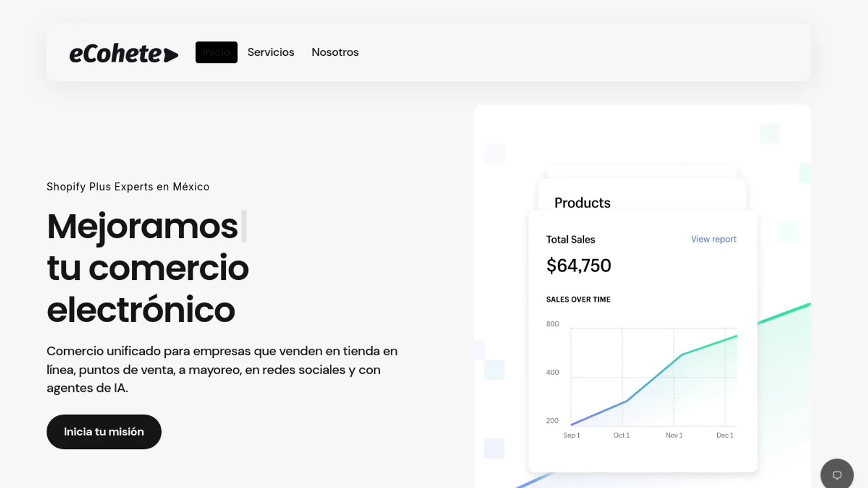Click the 800 y-axis value
The width and height of the screenshot is (868, 488).
point(552,324)
